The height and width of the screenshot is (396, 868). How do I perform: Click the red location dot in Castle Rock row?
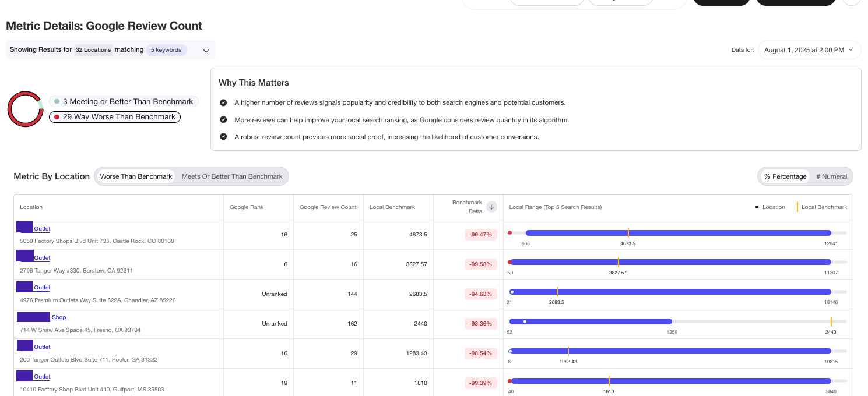click(509, 233)
